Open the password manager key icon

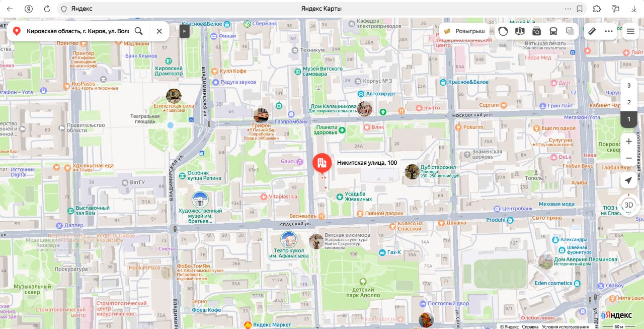(615, 9)
